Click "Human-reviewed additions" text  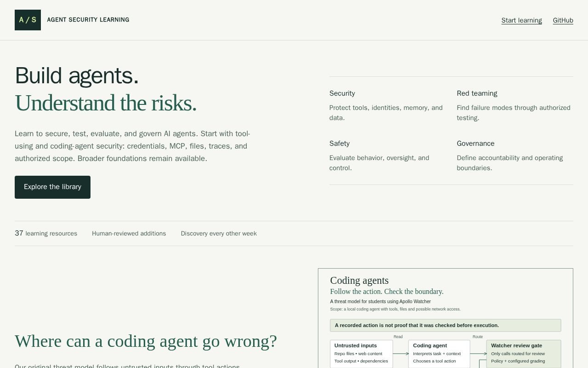129,234
